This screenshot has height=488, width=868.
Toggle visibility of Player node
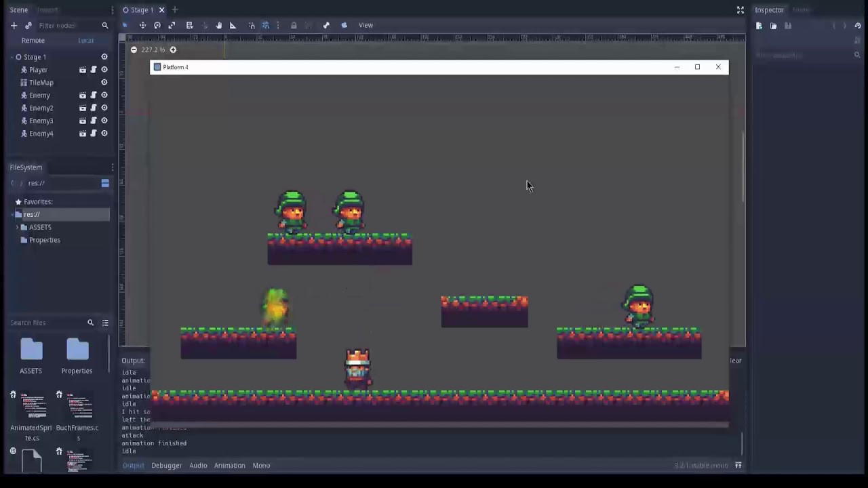pyautogui.click(x=104, y=70)
